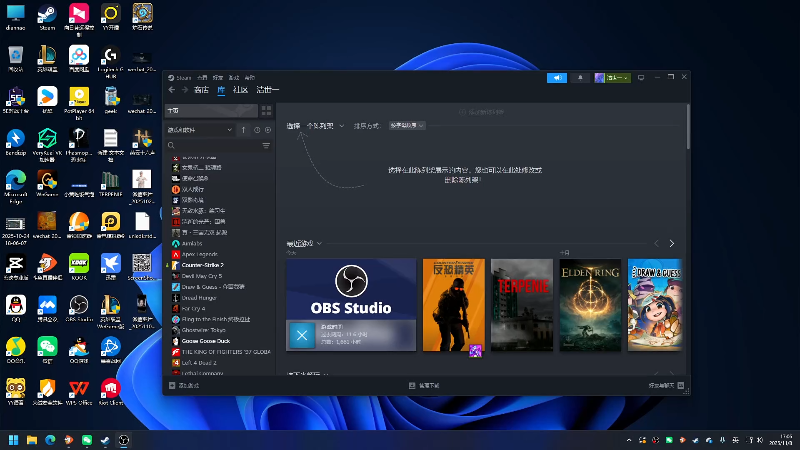Select Aimlabs in game list

(x=192, y=243)
